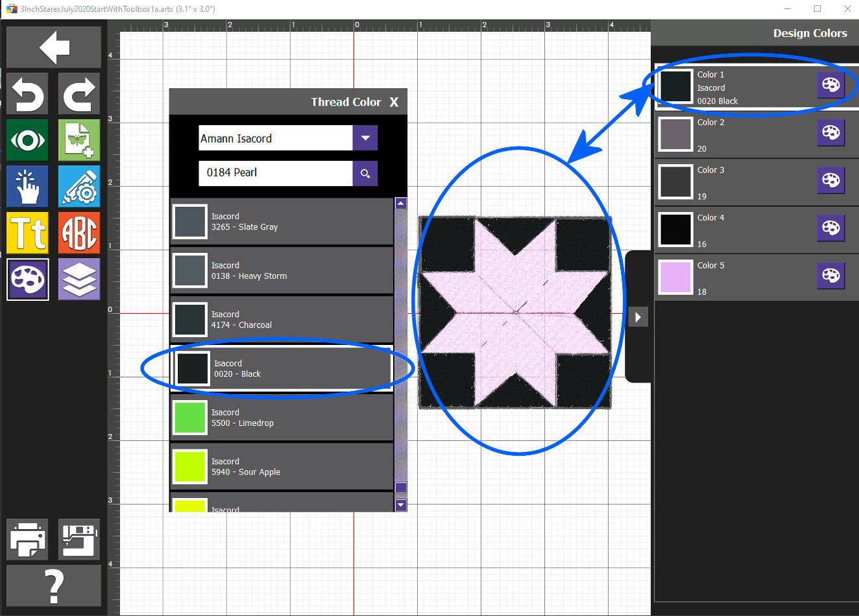Viewport: 859px width, 616px height.
Task: Add a design with butterfly page icon
Action: pos(79,140)
